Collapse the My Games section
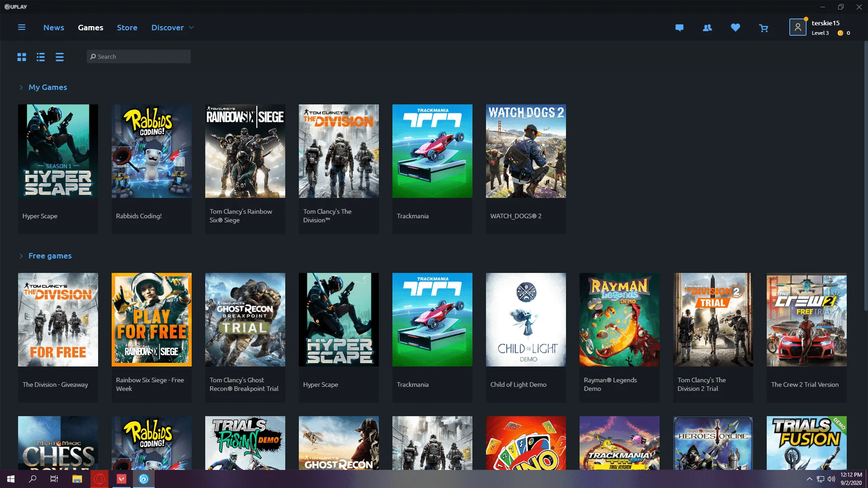The height and width of the screenshot is (488, 868). 21,88
